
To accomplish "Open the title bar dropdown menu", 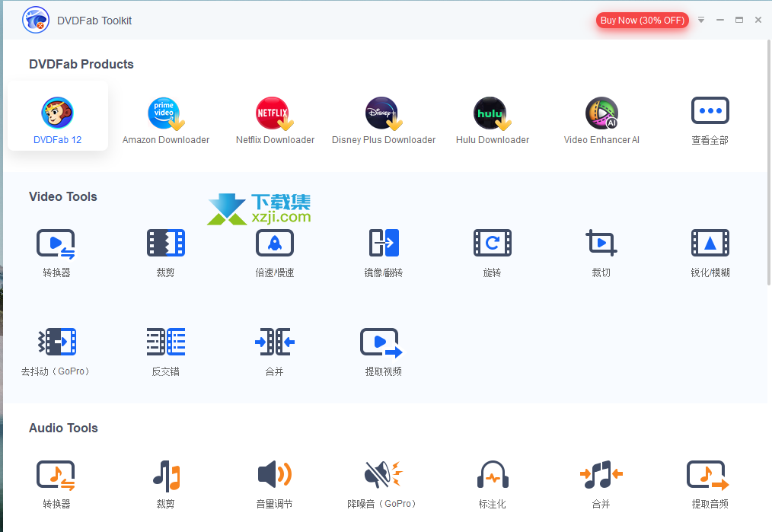I will point(701,21).
